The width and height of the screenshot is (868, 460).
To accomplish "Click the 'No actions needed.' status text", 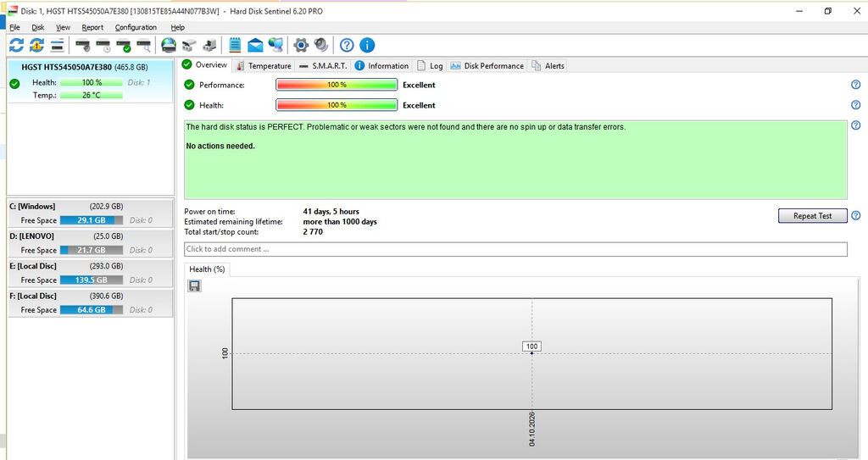I will point(220,147).
